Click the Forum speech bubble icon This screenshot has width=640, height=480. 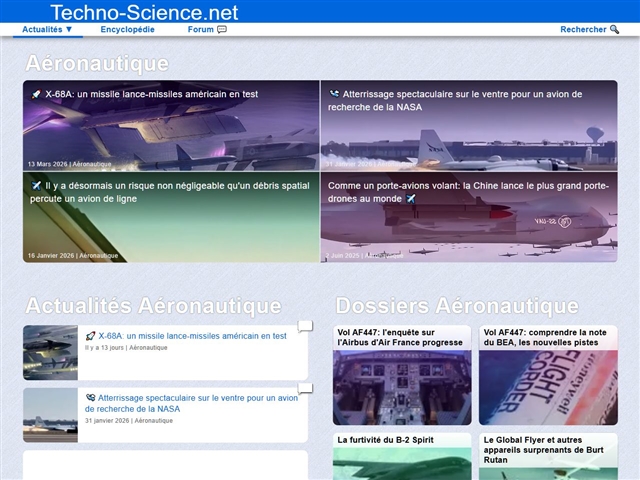click(x=222, y=29)
